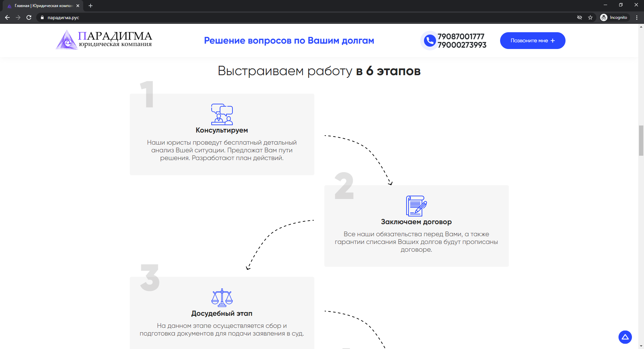Close the current browser tab

pyautogui.click(x=78, y=6)
